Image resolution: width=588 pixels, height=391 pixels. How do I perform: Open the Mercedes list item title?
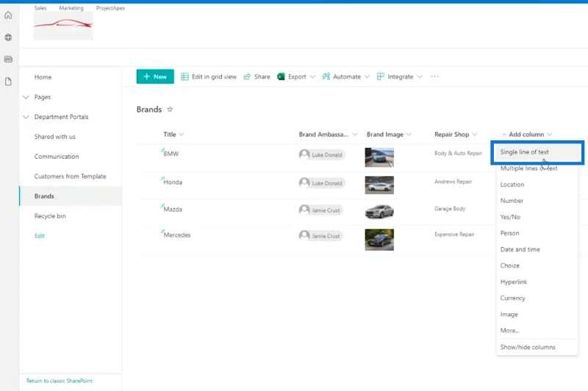click(177, 235)
